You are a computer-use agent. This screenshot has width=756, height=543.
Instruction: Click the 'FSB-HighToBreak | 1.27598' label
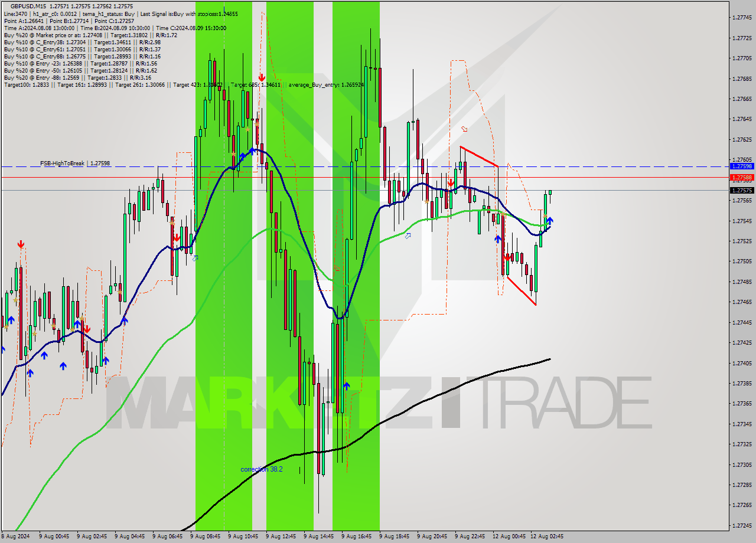[75, 163]
